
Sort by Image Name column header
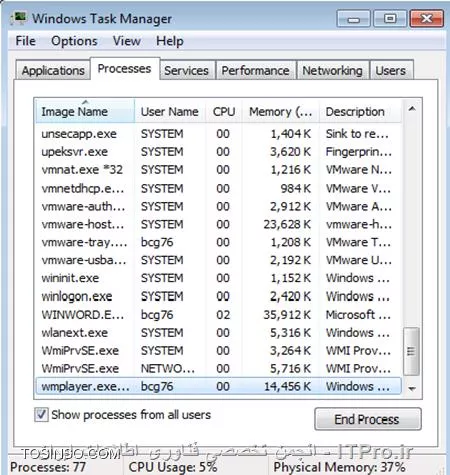pyautogui.click(x=85, y=111)
